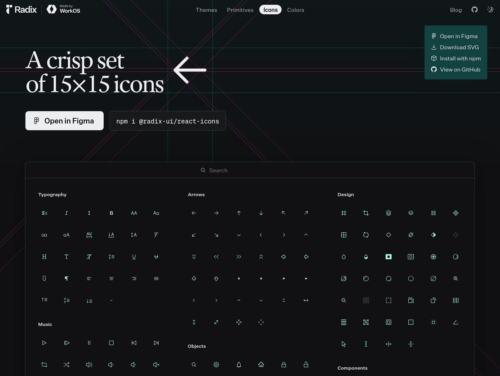Select the pause icon in Music
The height and width of the screenshot is (376, 500).
[x=89, y=343]
